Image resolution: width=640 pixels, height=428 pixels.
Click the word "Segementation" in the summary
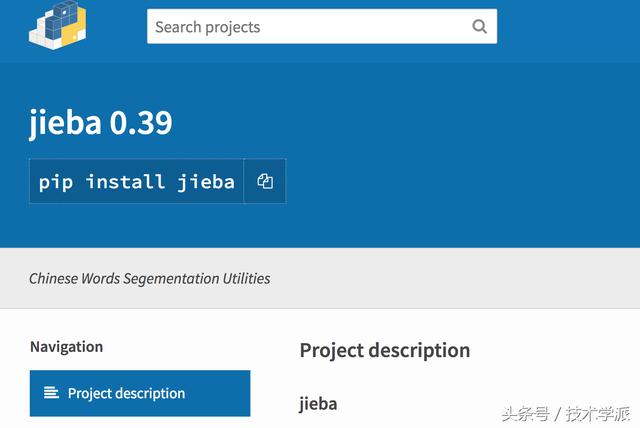tap(164, 278)
